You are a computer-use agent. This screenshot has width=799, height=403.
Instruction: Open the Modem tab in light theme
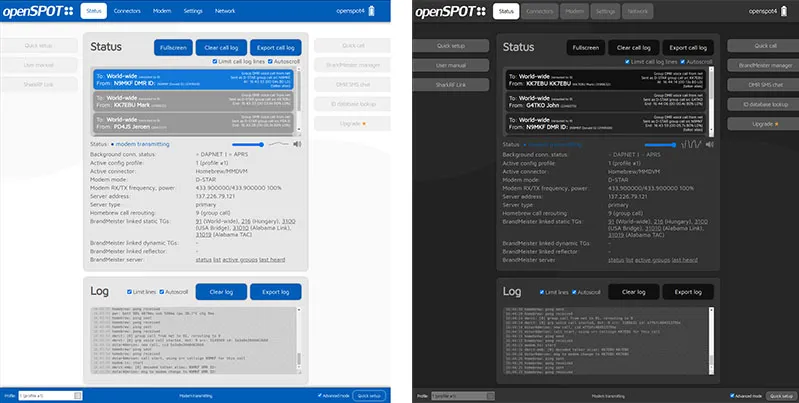click(x=162, y=11)
